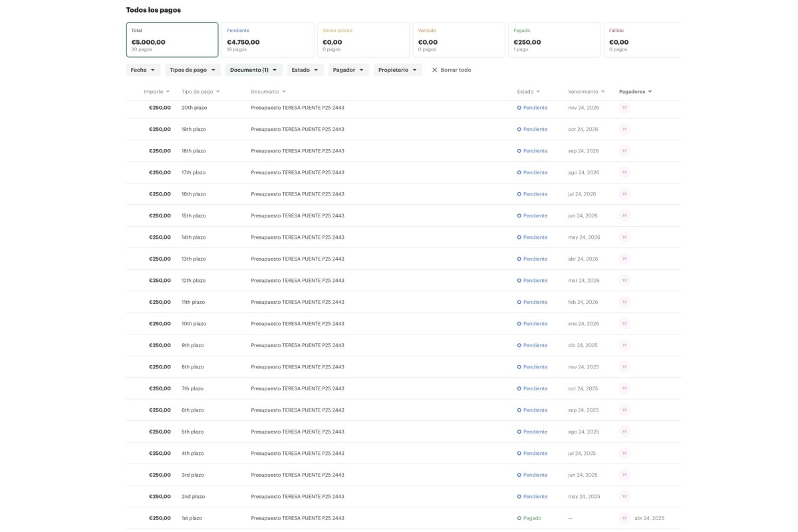Image resolution: width=798 pixels, height=532 pixels.
Task: Open the Pagador filter
Action: [x=348, y=70]
